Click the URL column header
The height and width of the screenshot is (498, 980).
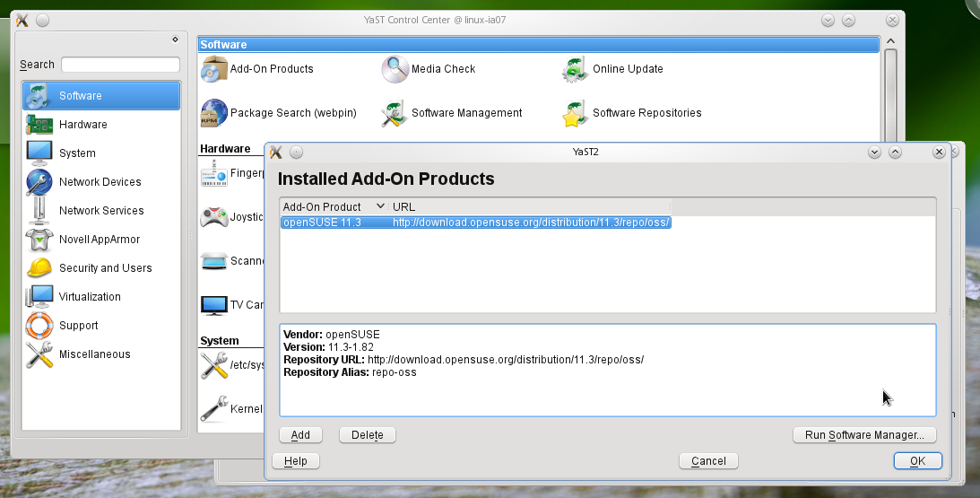[530, 206]
